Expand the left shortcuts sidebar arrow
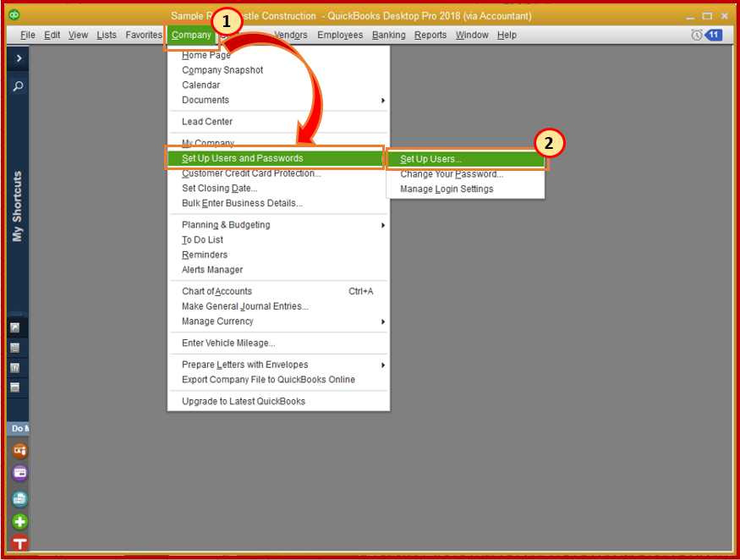This screenshot has height=560, width=740. click(x=19, y=58)
